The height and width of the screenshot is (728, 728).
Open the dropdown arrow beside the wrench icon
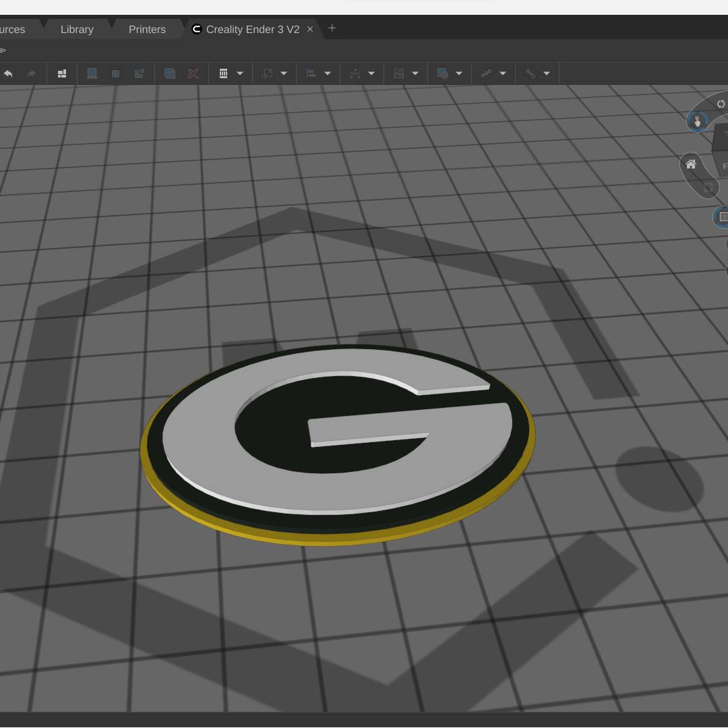pos(547,73)
